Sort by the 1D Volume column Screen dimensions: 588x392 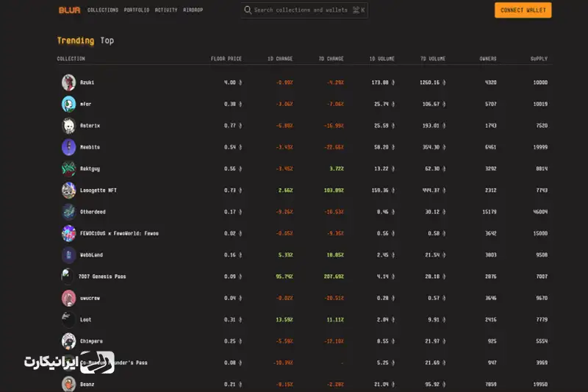pyautogui.click(x=381, y=59)
